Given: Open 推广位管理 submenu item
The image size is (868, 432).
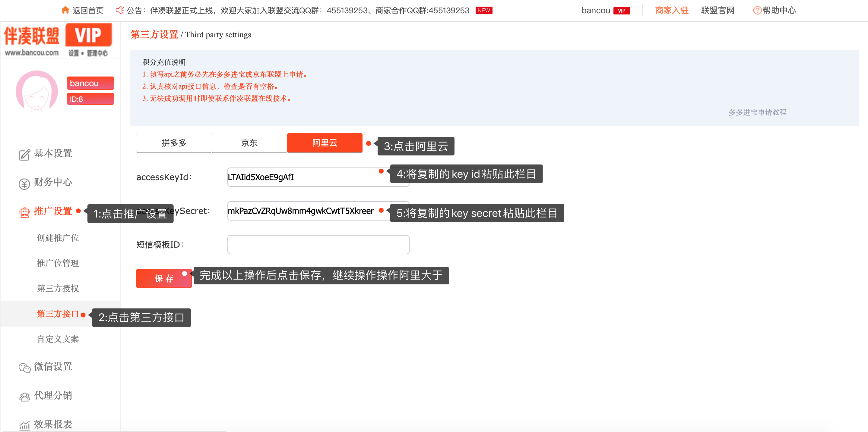Looking at the screenshot, I should click(x=58, y=263).
